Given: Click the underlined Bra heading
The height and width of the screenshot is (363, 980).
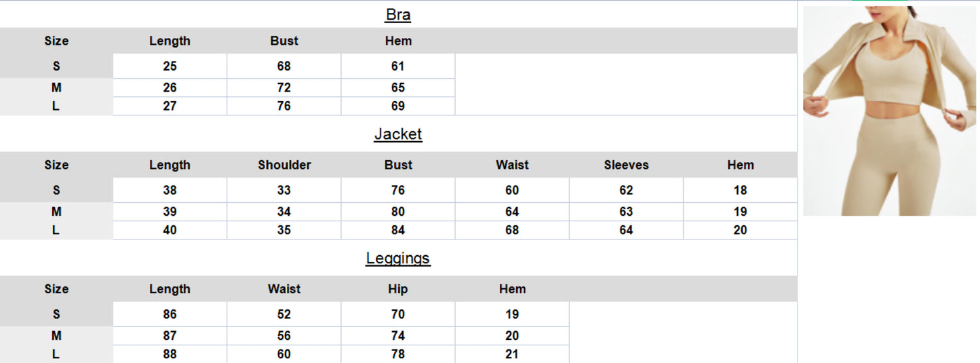Looking at the screenshot, I should tap(398, 15).
